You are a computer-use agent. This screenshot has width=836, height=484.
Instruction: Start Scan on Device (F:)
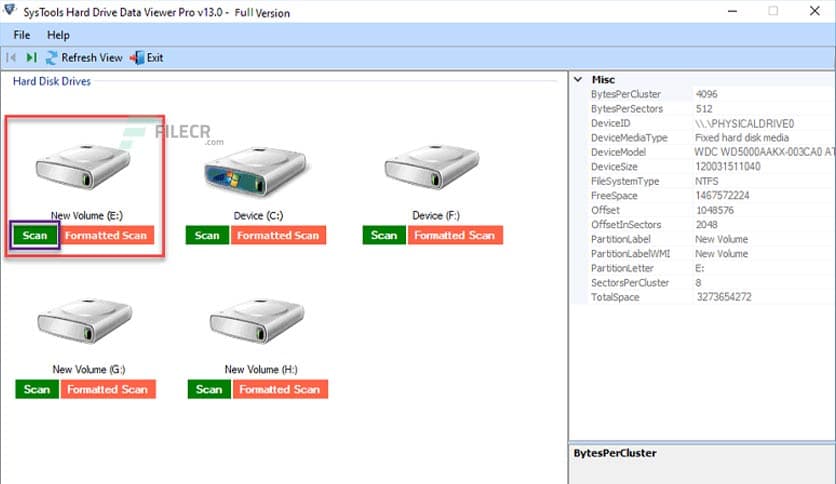coord(384,235)
